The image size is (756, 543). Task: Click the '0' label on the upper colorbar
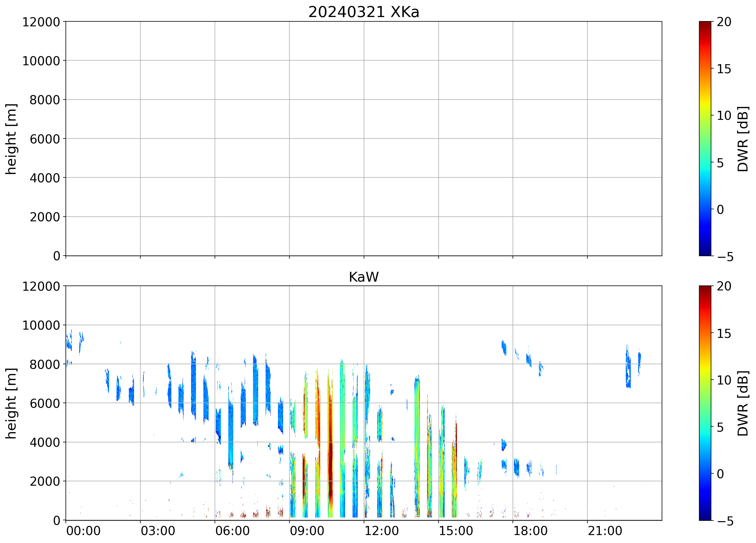tap(720, 210)
